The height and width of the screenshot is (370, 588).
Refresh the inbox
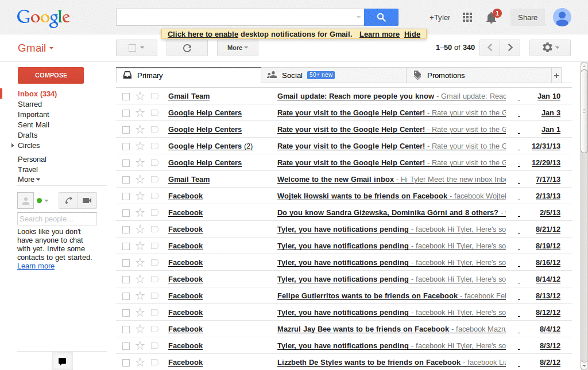tap(187, 48)
